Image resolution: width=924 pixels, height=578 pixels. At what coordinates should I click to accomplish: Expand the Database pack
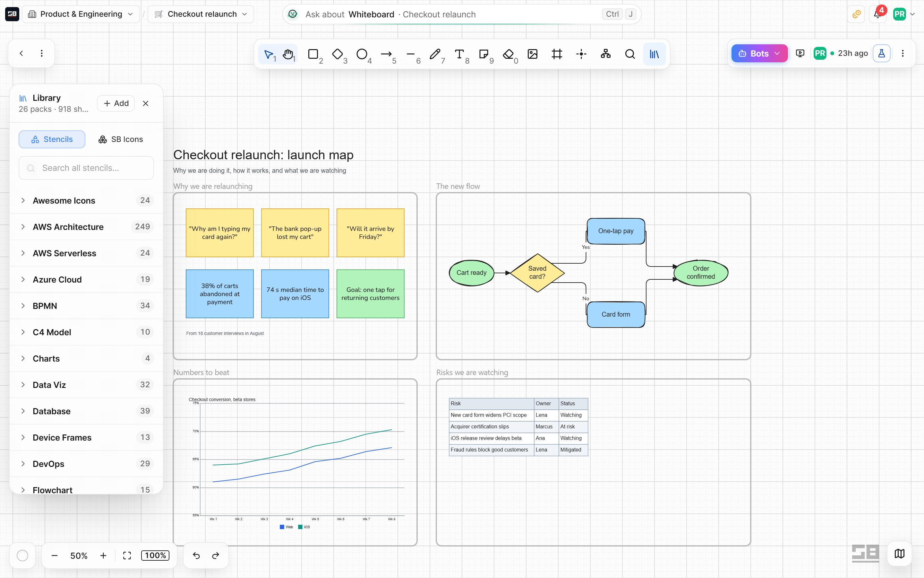point(86,411)
